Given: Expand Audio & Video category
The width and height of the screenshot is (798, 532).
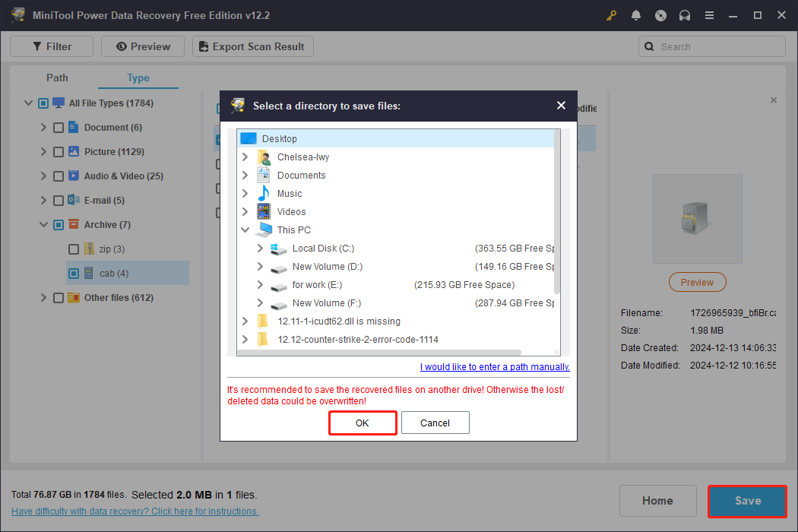Looking at the screenshot, I should 43,176.
